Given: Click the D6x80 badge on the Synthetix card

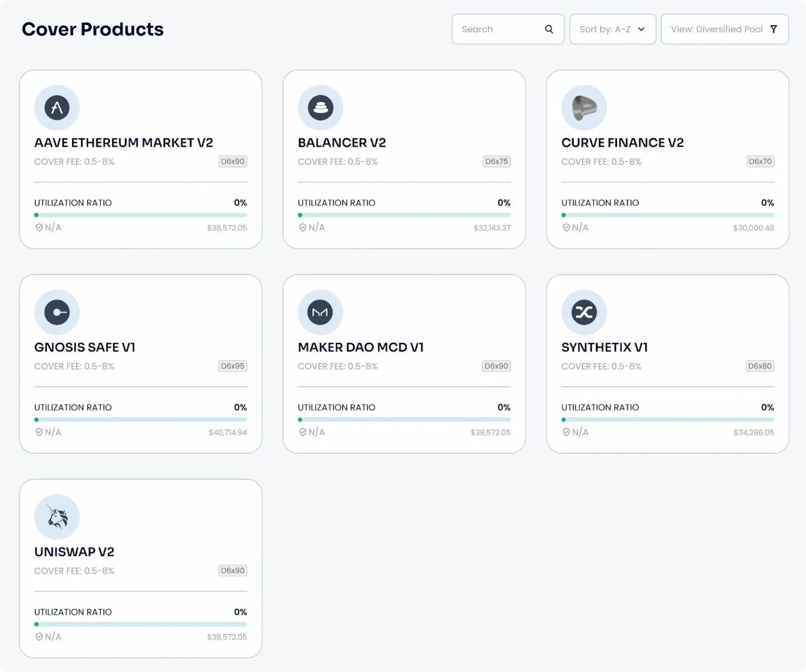Looking at the screenshot, I should [760, 366].
